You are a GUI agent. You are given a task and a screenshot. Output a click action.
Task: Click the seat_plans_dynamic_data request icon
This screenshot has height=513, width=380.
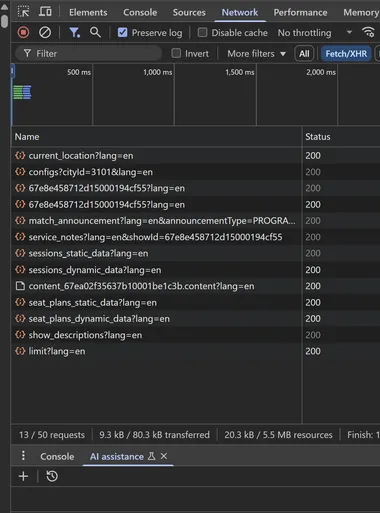[x=20, y=318]
